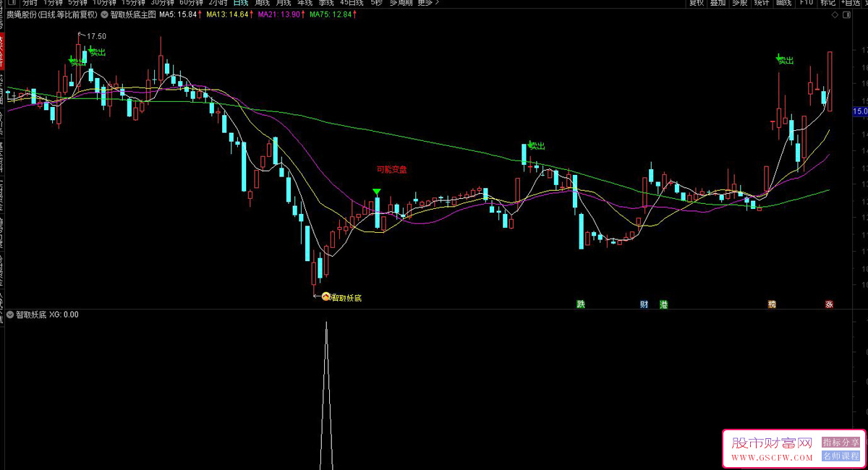This screenshot has width=868, height=470.
Task: Click the 港 event marker
Action: [x=664, y=304]
